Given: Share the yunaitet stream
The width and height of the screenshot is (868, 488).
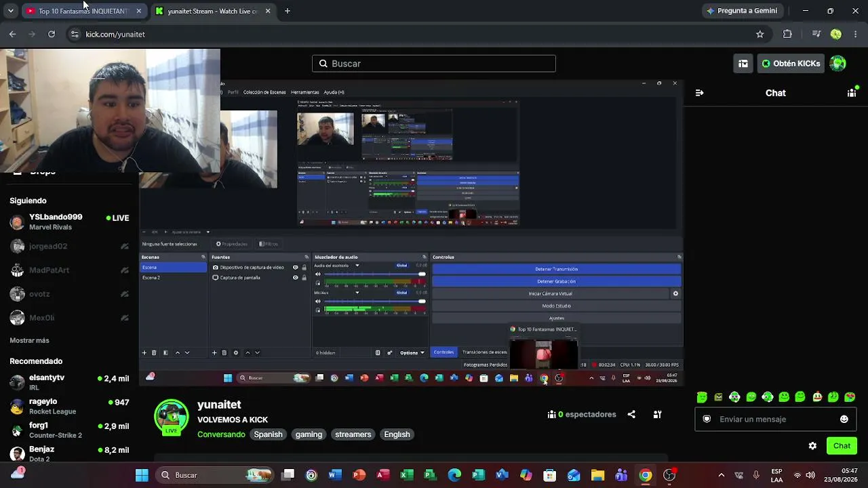Looking at the screenshot, I should [631, 414].
